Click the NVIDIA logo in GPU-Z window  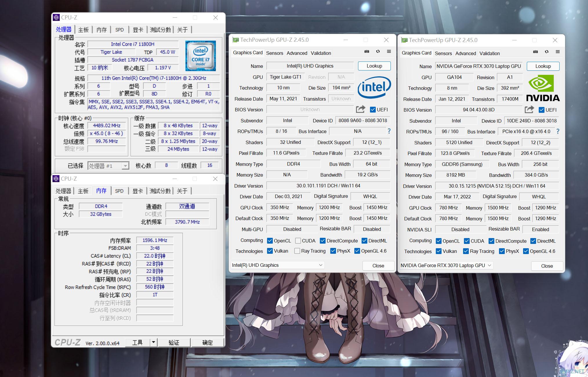click(x=543, y=88)
